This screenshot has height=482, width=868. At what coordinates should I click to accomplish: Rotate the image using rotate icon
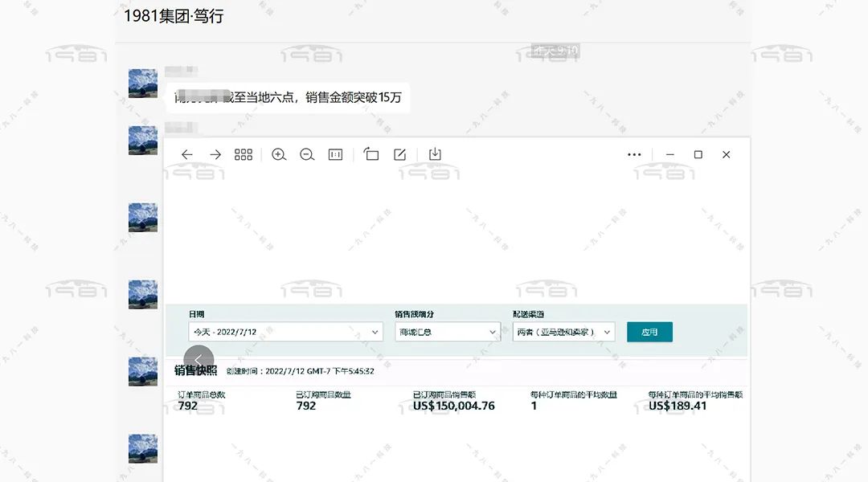pos(371,154)
